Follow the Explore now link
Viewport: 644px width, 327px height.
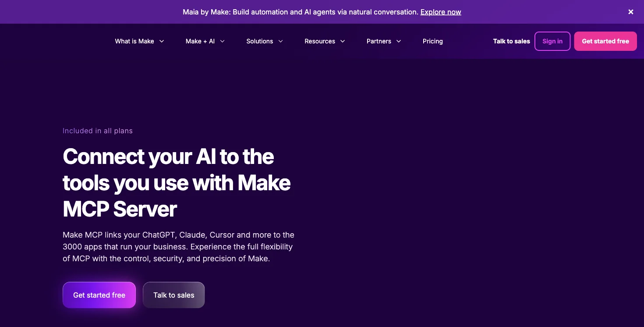[x=441, y=12]
